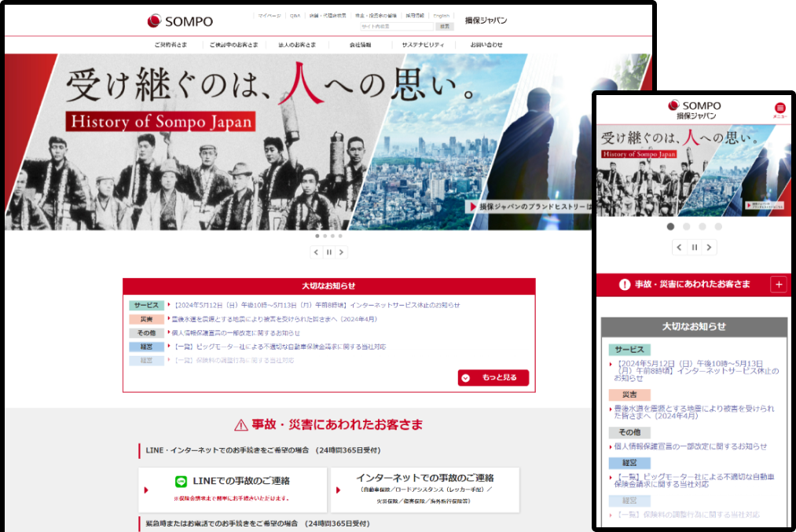Click the SOMPO logo in mobile view
796x532 pixels.
point(695,105)
